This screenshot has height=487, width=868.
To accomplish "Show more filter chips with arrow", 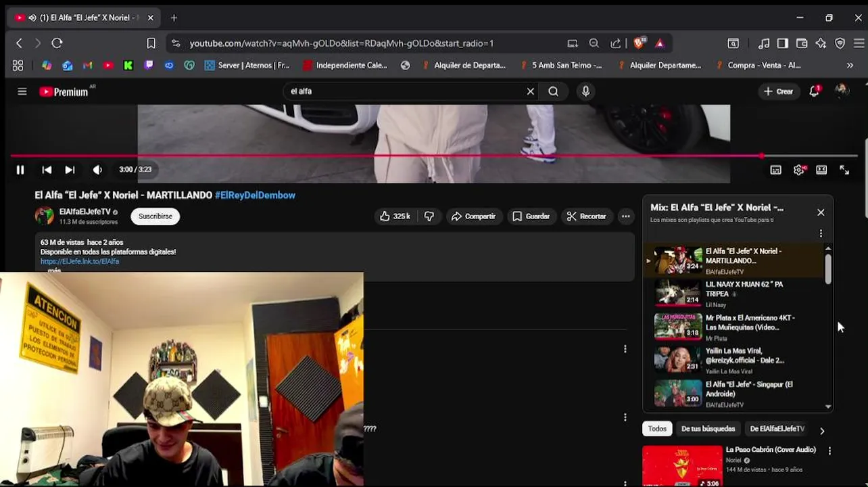I will click(822, 430).
